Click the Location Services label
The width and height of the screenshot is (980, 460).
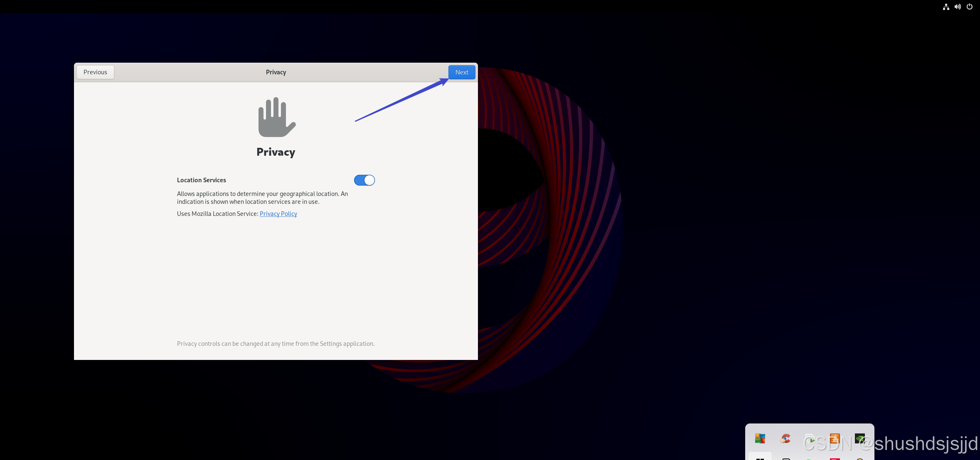202,180
